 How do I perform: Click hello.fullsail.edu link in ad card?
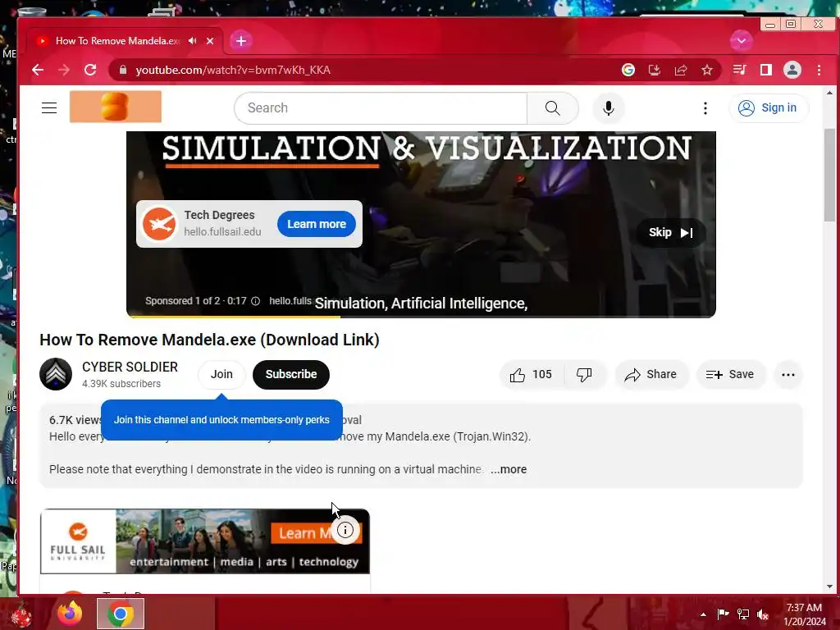point(222,232)
